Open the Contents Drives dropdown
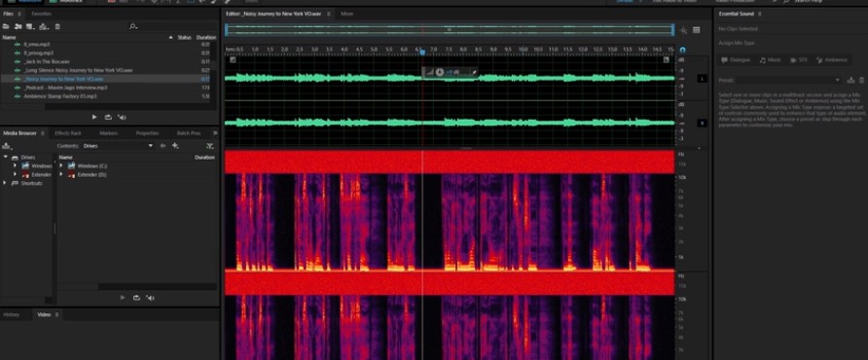 [x=118, y=146]
